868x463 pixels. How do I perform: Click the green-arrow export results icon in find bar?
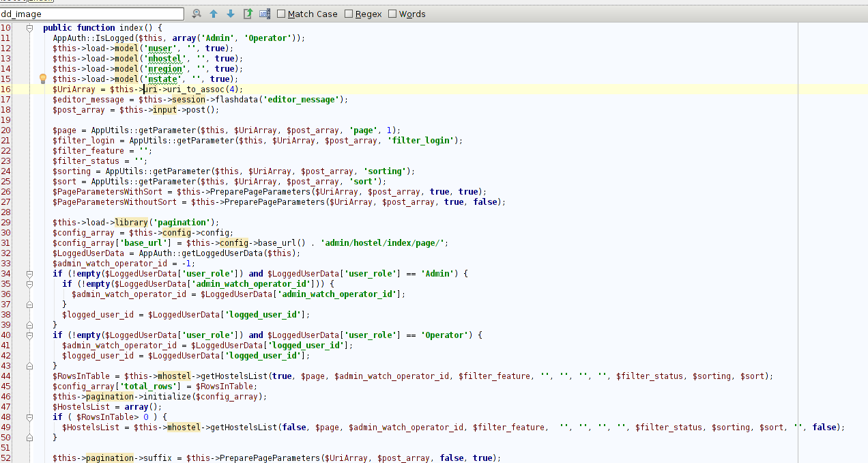[248, 14]
